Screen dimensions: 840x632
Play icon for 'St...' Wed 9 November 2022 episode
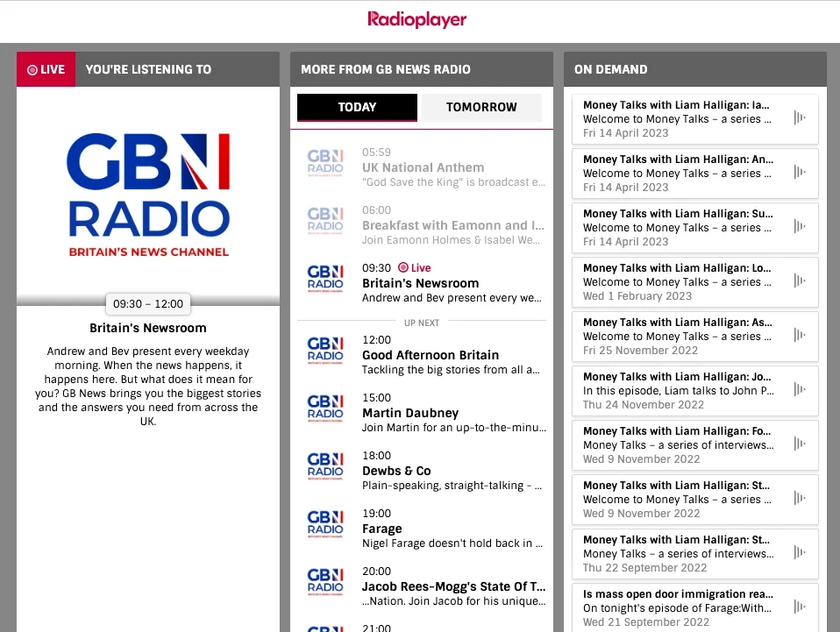pyautogui.click(x=800, y=498)
